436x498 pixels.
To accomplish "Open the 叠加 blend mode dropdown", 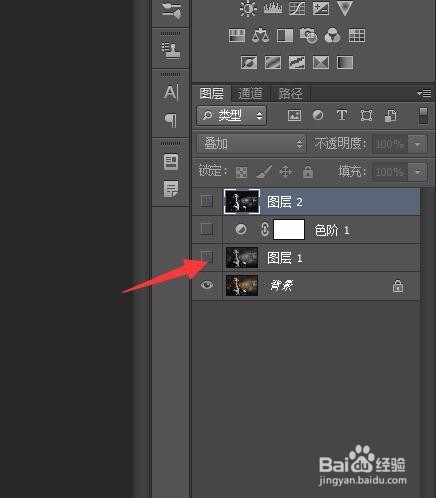I will pyautogui.click(x=251, y=144).
